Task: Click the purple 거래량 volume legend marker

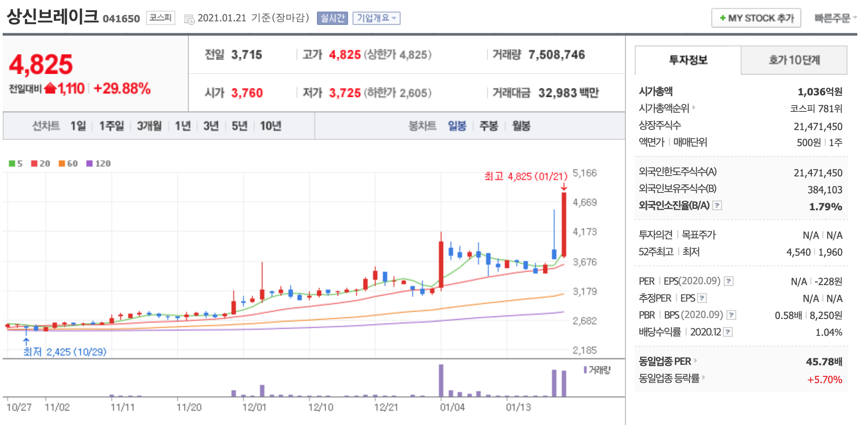Action: 585,370
